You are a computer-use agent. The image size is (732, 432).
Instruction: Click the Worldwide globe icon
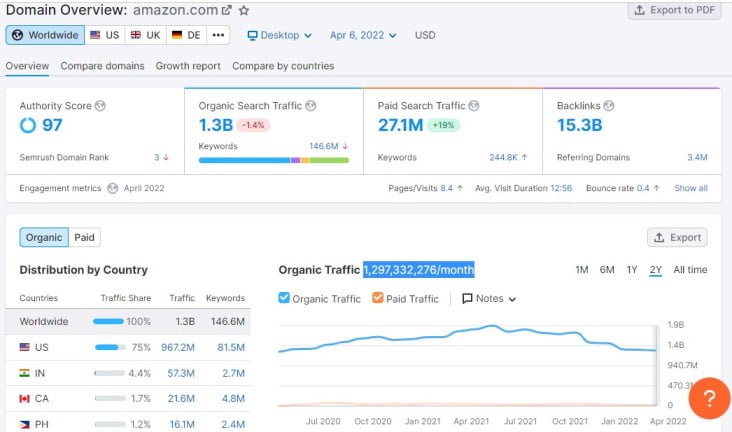click(x=17, y=35)
